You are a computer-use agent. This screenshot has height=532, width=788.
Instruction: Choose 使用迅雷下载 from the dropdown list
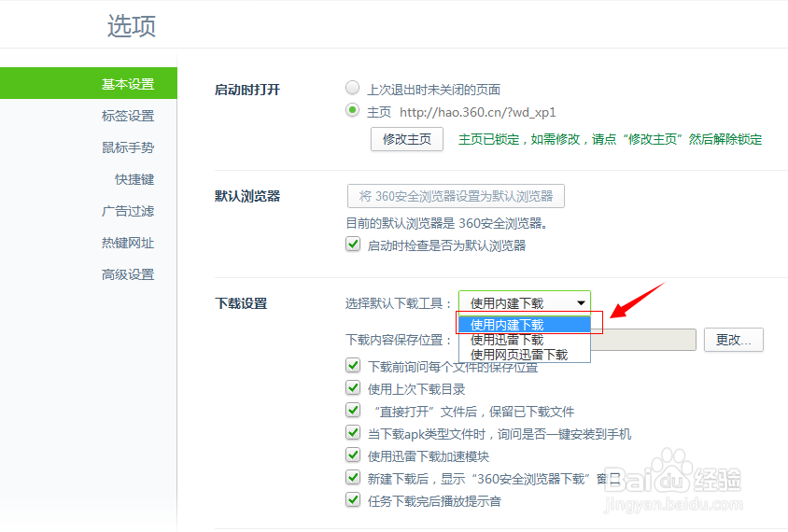524,340
